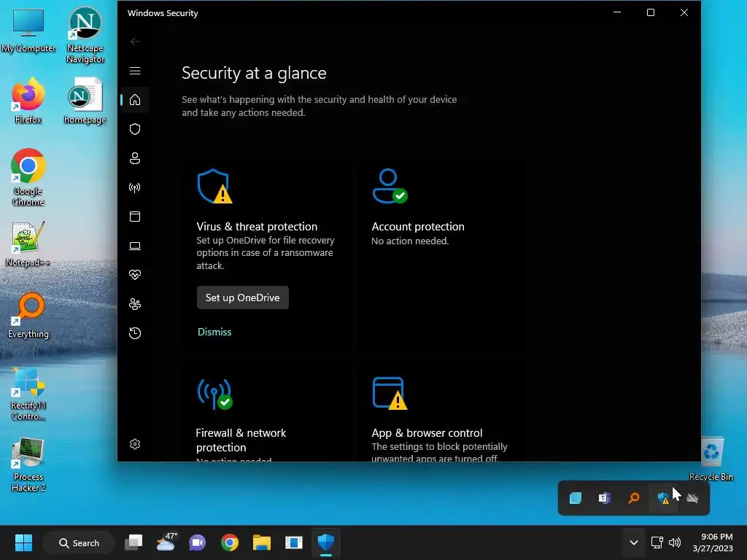Click the network tray icon

(x=657, y=542)
